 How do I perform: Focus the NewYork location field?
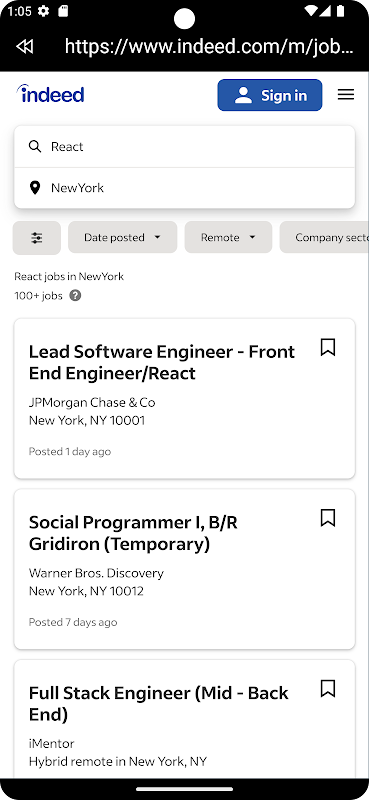184,188
